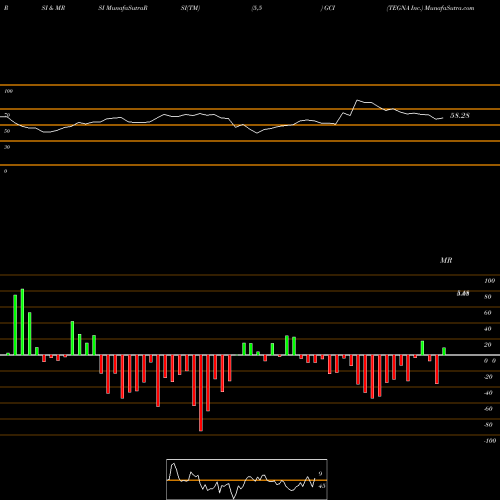Click the -40 label on MR axis

[x=488, y=393]
